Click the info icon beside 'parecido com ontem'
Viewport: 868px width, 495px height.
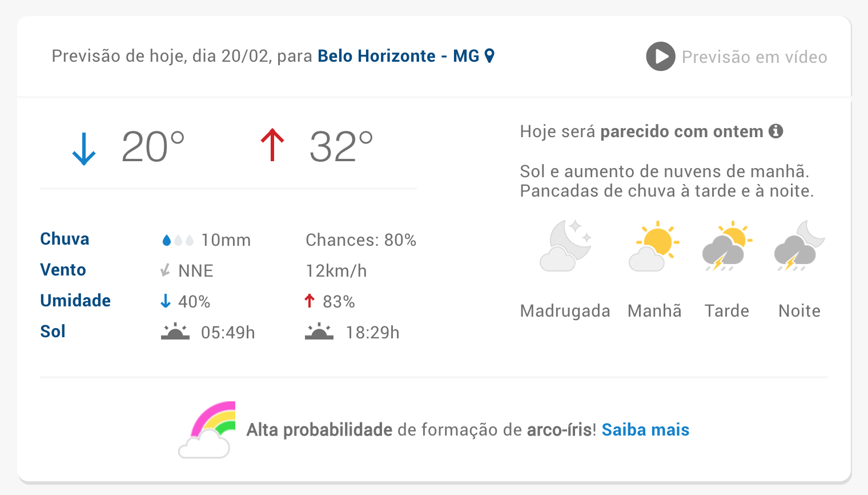tap(775, 131)
